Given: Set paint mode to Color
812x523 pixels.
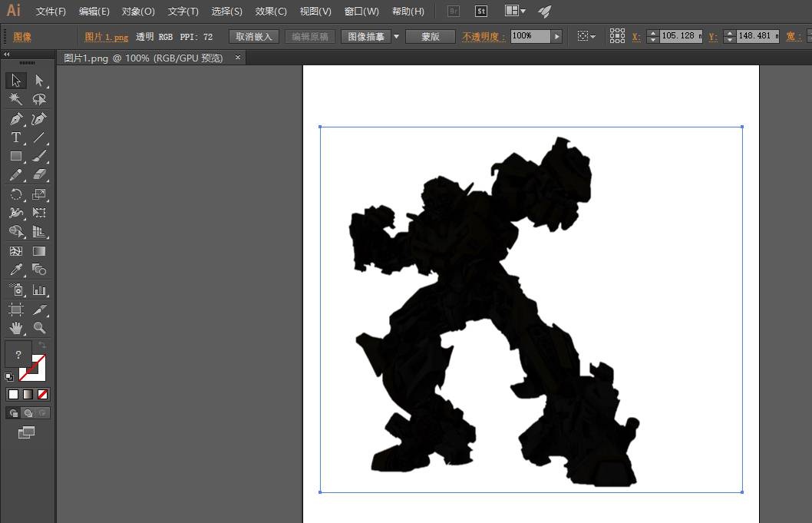Looking at the screenshot, I should point(14,395).
